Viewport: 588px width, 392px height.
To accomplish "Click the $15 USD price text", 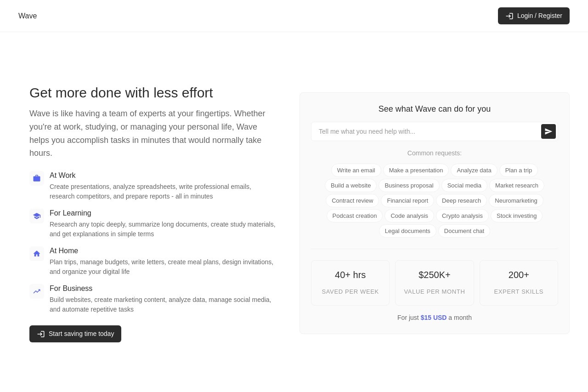I will coord(434,318).
